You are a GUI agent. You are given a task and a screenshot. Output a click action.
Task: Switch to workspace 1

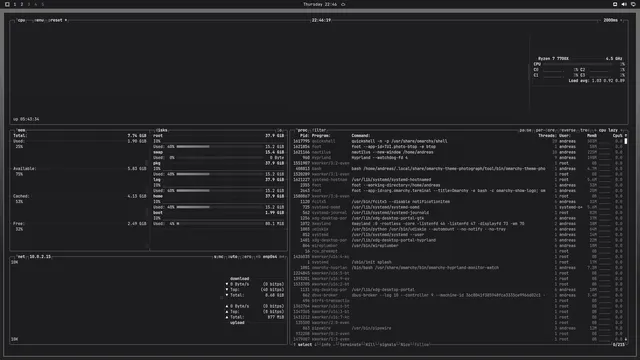15,4
